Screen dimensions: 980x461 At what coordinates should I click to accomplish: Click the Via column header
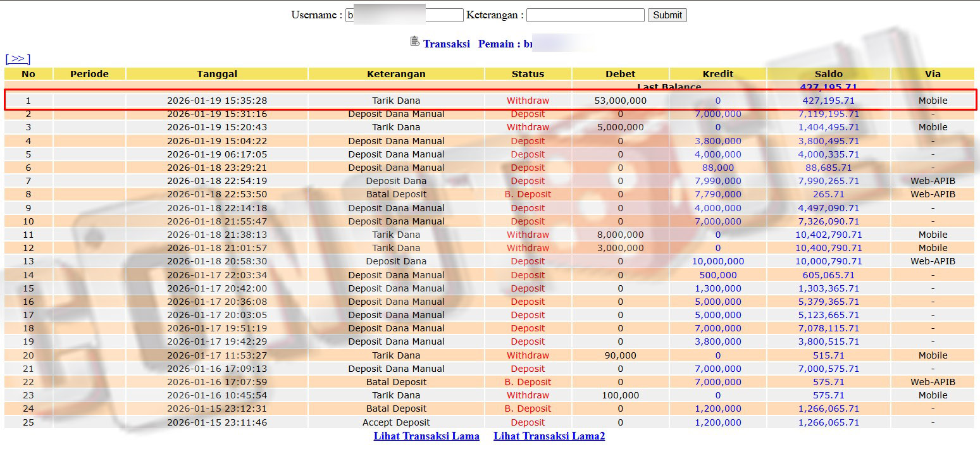[933, 74]
